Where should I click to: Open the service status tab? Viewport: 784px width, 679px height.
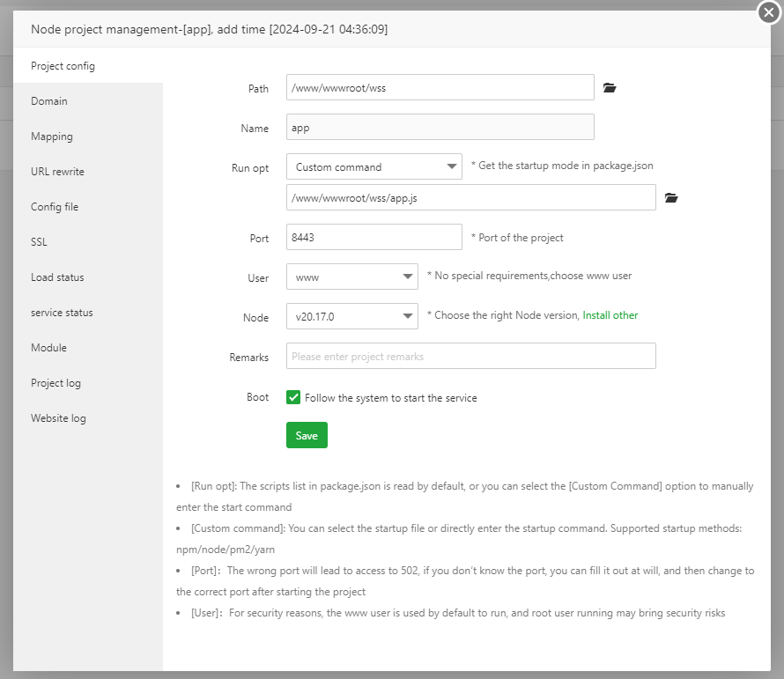click(x=62, y=313)
